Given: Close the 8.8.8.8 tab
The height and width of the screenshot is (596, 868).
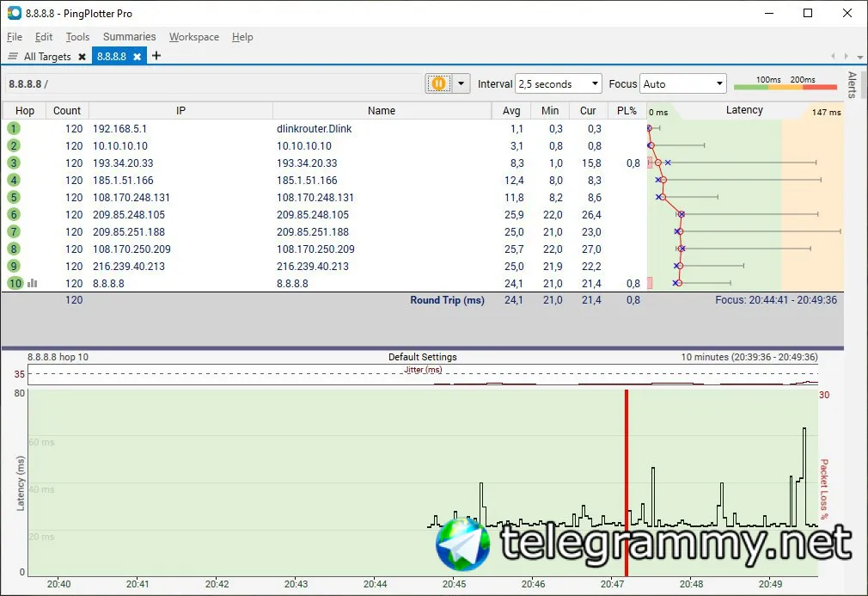Looking at the screenshot, I should click(x=137, y=57).
